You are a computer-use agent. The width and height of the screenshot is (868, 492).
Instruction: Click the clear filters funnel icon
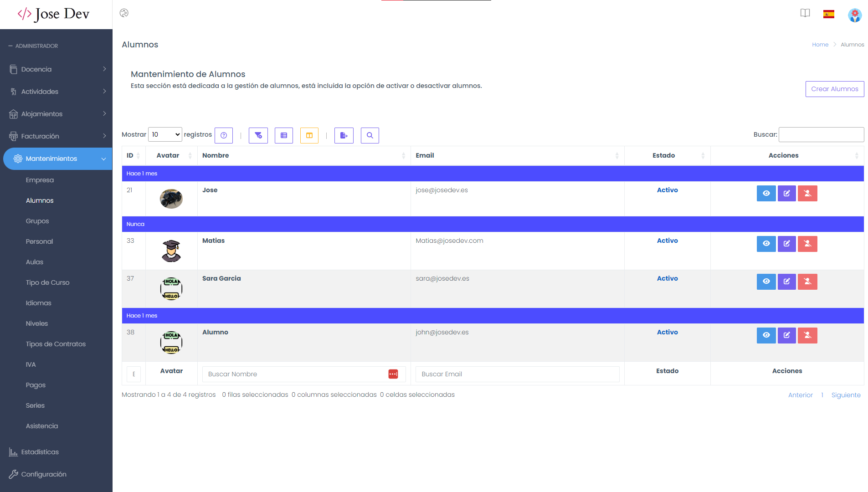[x=258, y=135]
